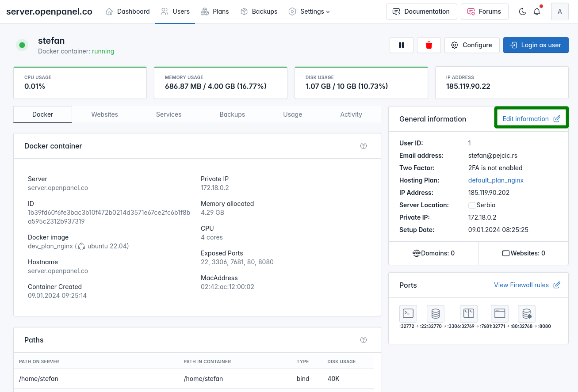Click the first database port icon

(436, 314)
